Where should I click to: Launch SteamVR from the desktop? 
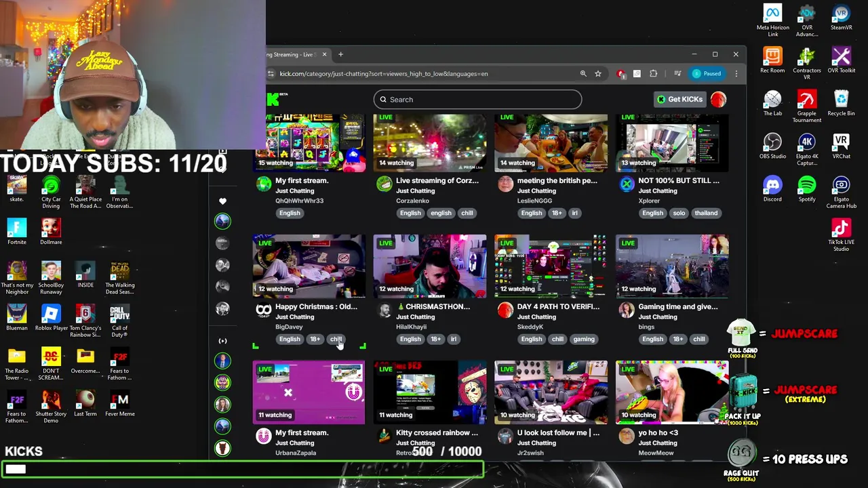(841, 18)
